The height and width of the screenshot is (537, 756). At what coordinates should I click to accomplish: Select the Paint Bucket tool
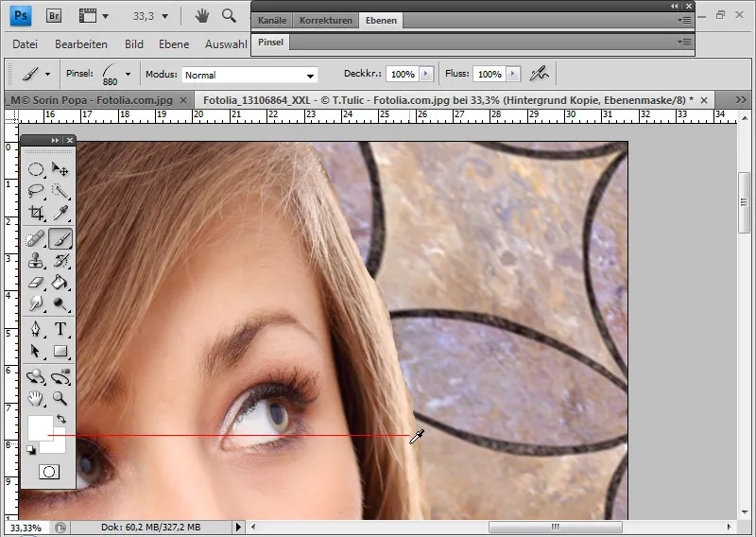(x=60, y=283)
